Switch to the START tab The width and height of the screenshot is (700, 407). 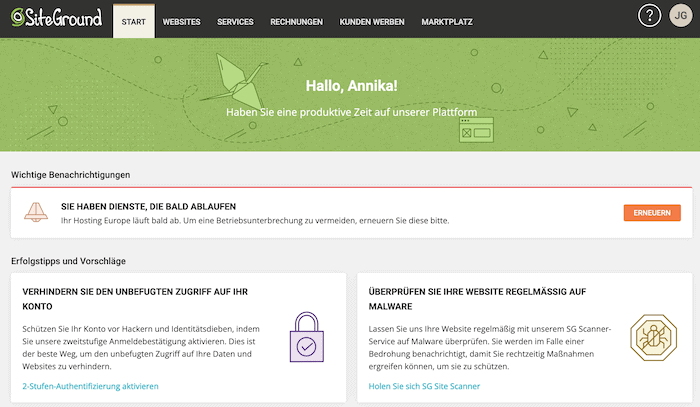pos(134,21)
